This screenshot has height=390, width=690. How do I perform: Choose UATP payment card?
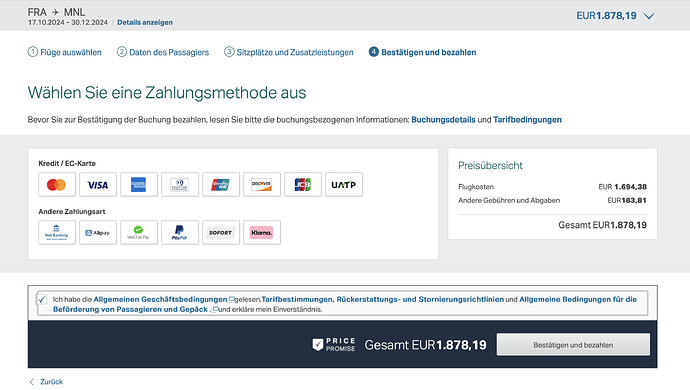pyautogui.click(x=344, y=184)
